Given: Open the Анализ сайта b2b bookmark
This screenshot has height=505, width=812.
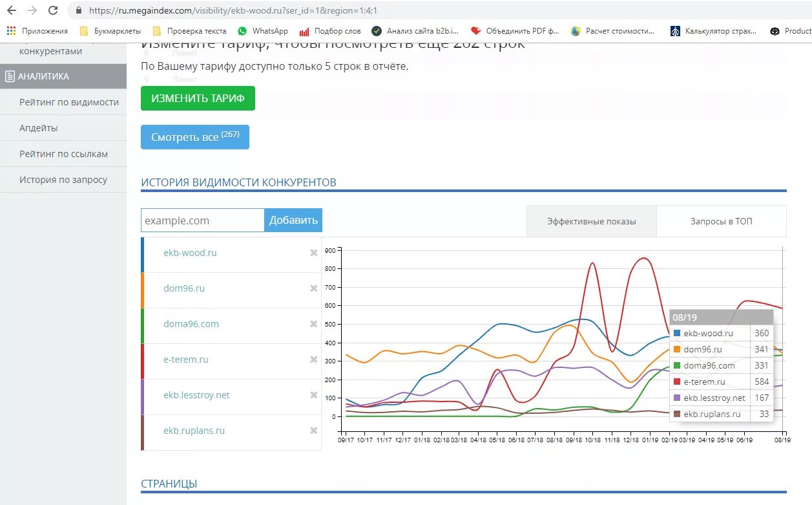Looking at the screenshot, I should click(415, 30).
